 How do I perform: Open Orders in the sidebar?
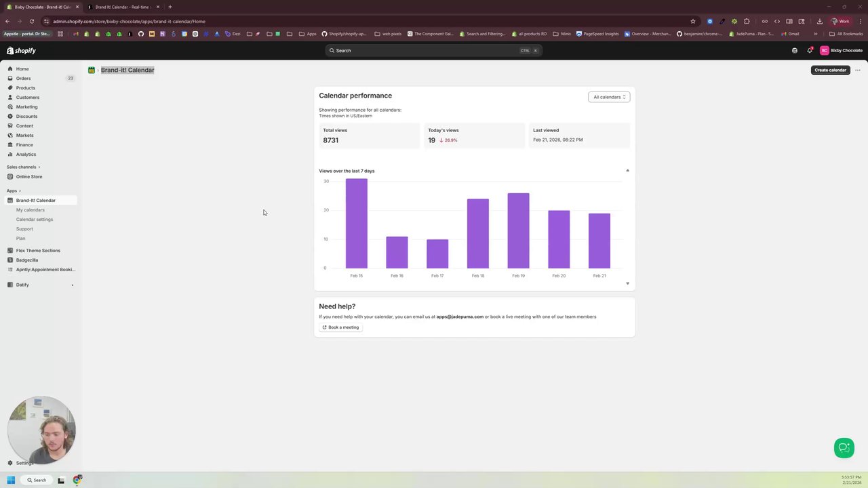23,79
